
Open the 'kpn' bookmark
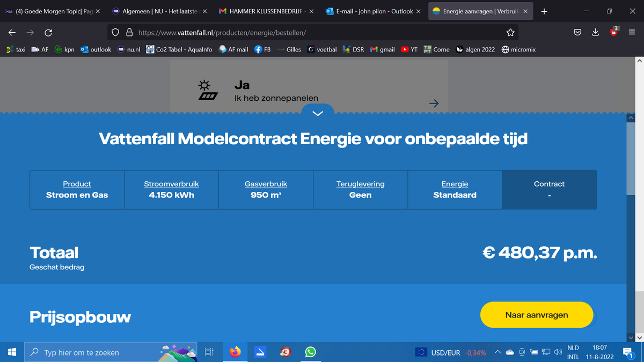(x=64, y=49)
